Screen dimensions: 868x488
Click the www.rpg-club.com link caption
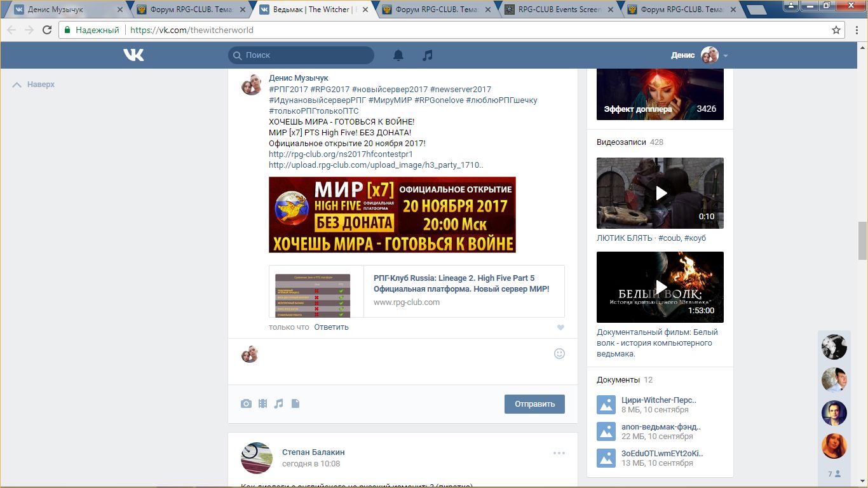tap(407, 302)
